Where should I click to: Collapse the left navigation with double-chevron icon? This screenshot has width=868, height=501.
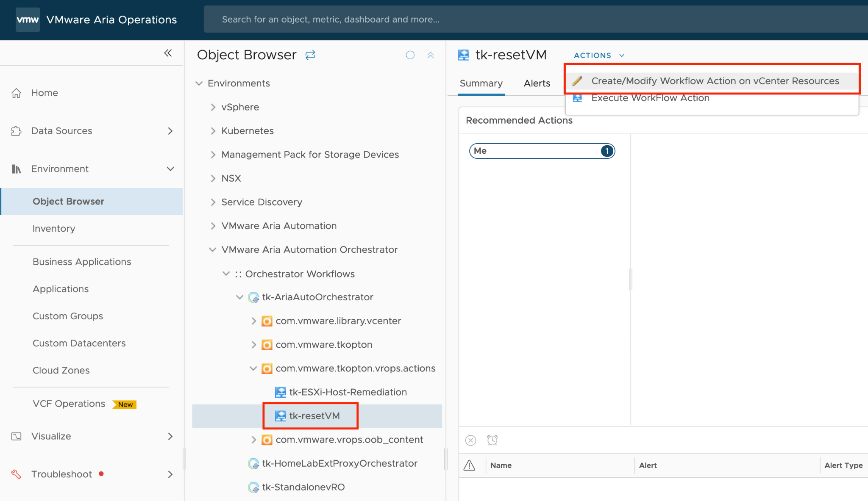[168, 53]
